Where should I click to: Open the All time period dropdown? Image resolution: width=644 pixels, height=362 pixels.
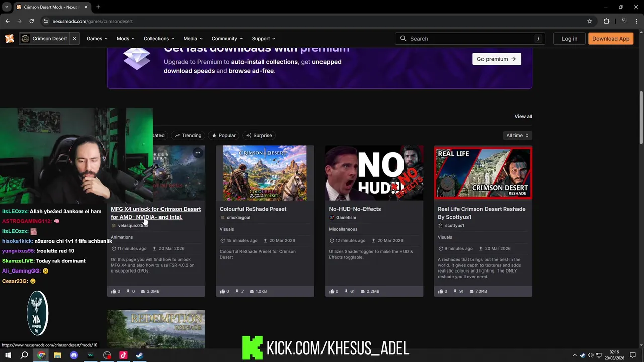click(x=517, y=135)
